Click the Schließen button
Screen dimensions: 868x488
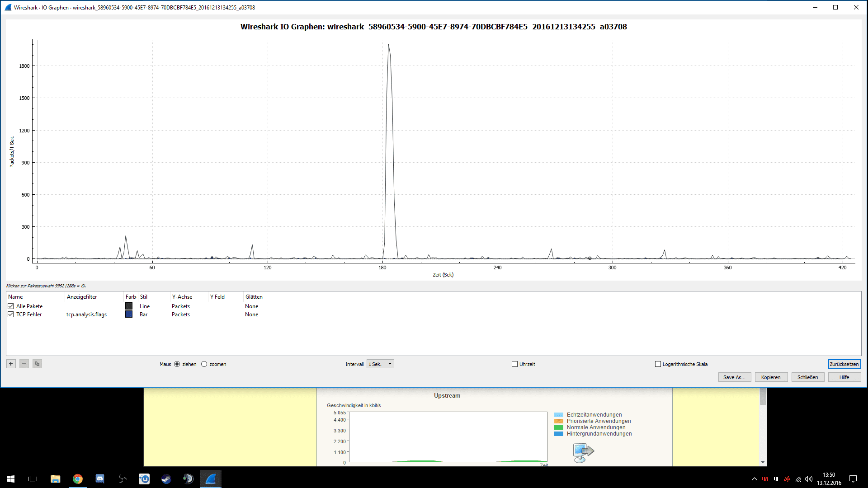pos(808,377)
